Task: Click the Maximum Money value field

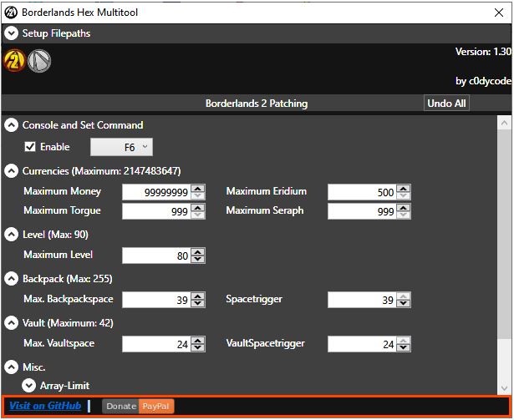Action: tap(156, 192)
